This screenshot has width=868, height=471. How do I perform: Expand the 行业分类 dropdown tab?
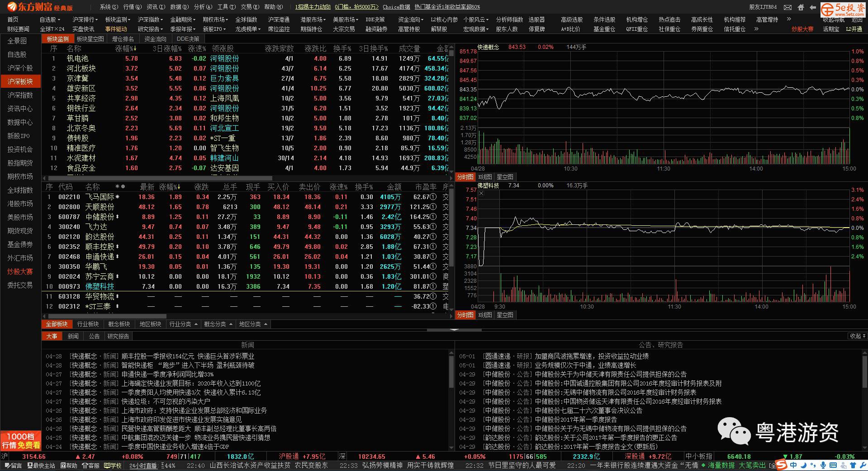point(184,324)
